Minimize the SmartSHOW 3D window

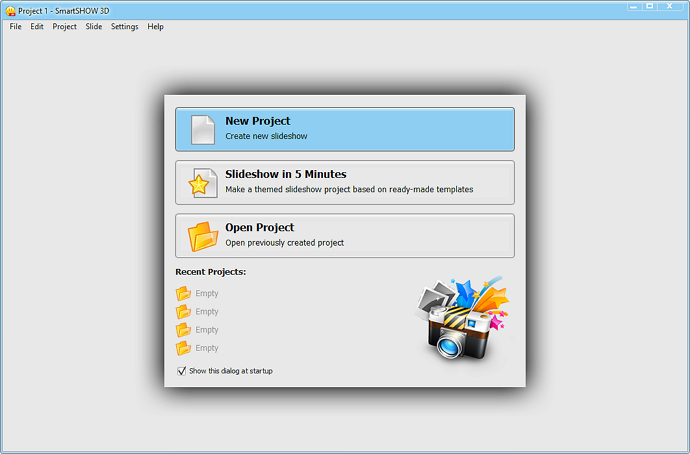(633, 6)
